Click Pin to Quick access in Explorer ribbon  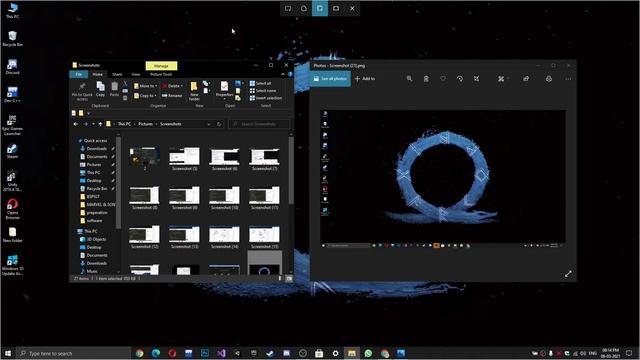82,91
